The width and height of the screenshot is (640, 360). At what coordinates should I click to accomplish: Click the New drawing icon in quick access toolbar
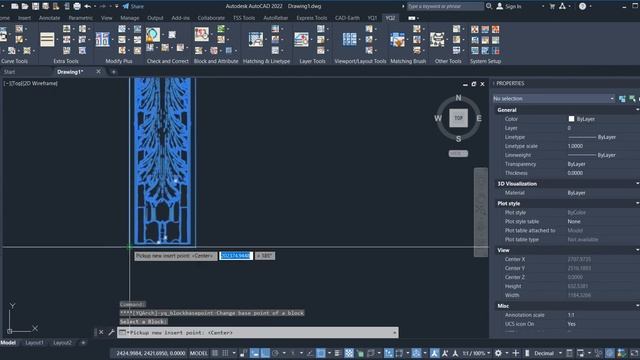[15, 6]
